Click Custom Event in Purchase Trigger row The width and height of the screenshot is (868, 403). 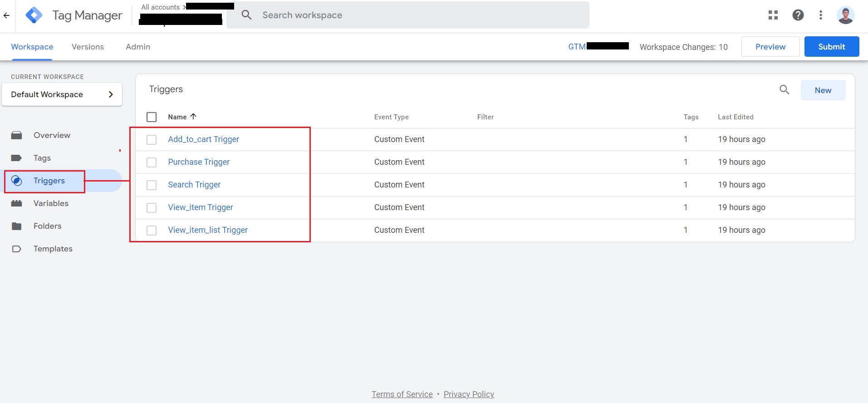[x=399, y=162]
